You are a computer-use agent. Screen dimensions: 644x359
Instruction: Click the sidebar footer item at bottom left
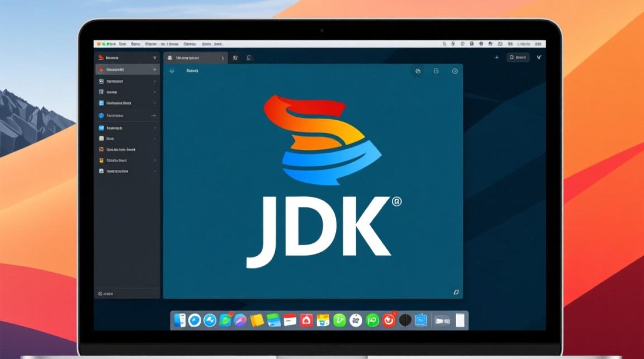point(106,293)
